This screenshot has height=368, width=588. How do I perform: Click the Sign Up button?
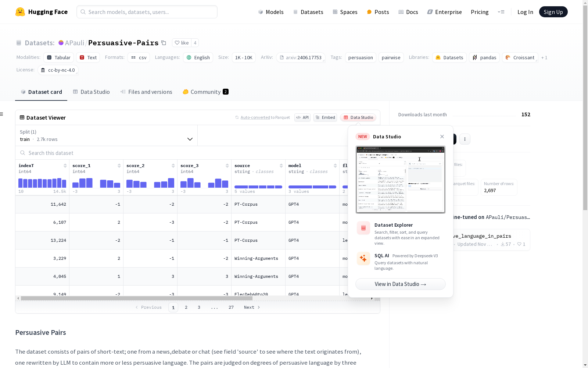(x=553, y=12)
